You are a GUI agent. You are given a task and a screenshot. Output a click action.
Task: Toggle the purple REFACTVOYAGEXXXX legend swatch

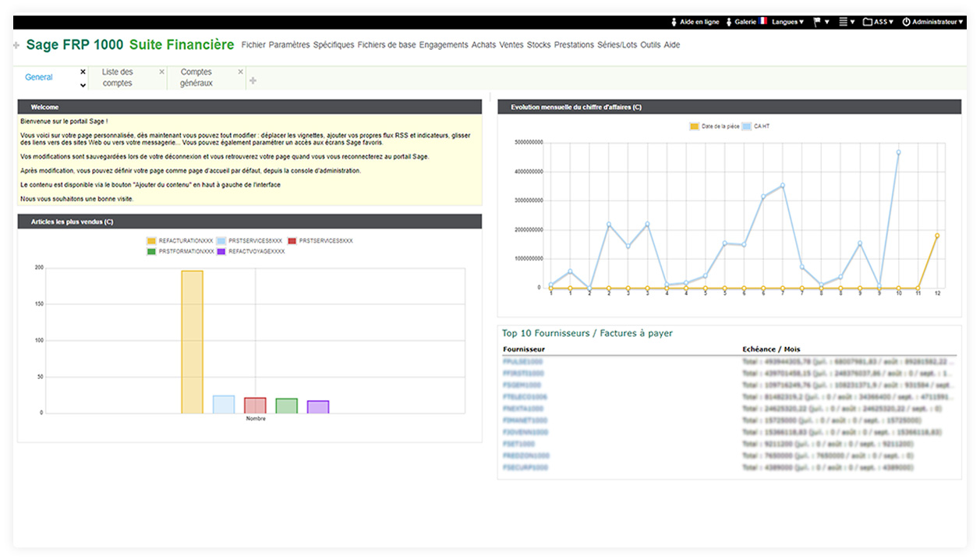click(221, 251)
